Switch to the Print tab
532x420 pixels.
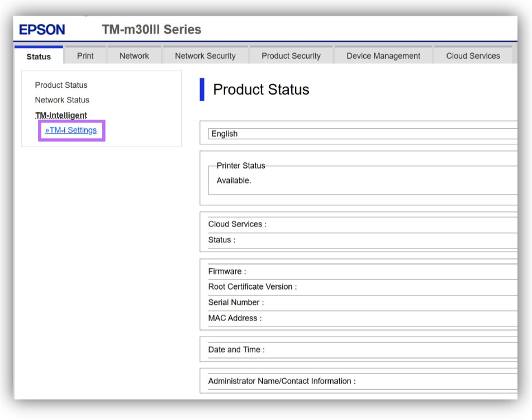85,55
